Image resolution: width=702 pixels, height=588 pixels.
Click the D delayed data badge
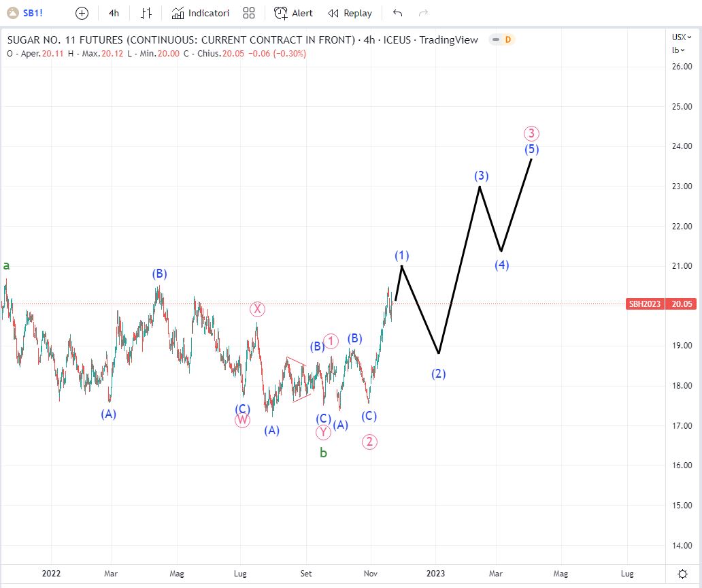(508, 40)
